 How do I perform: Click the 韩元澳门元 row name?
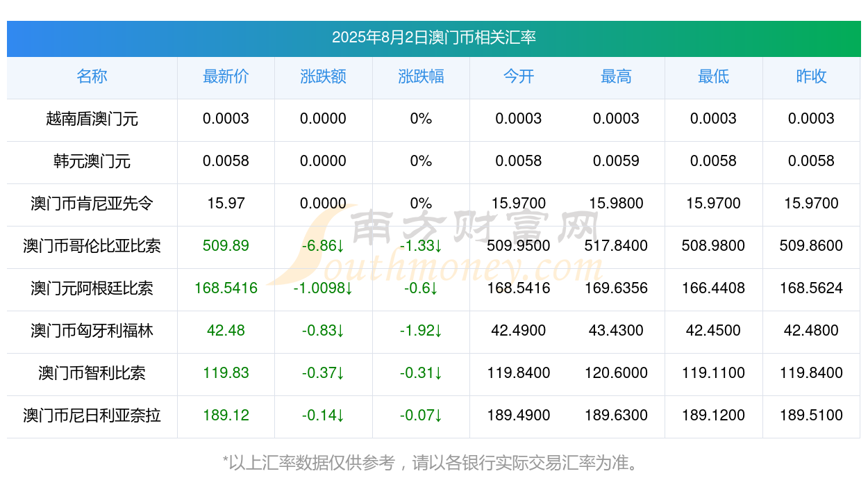[x=92, y=161]
